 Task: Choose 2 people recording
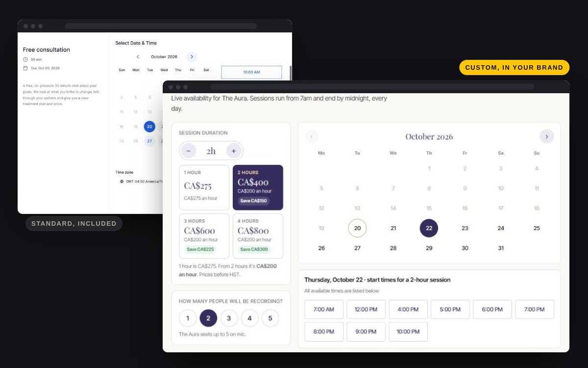click(x=208, y=318)
